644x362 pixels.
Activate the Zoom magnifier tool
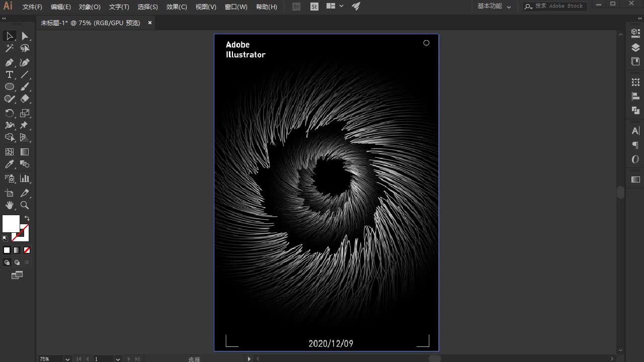pos(25,205)
